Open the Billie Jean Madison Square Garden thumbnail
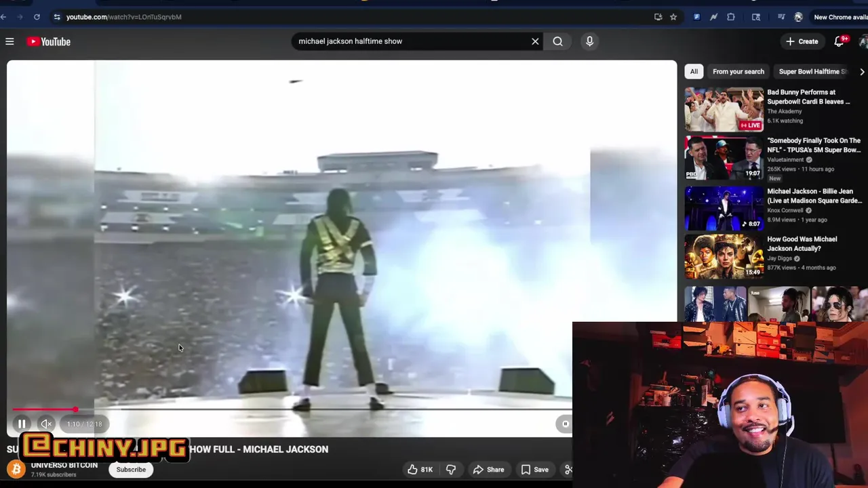The height and width of the screenshot is (488, 868). point(724,209)
